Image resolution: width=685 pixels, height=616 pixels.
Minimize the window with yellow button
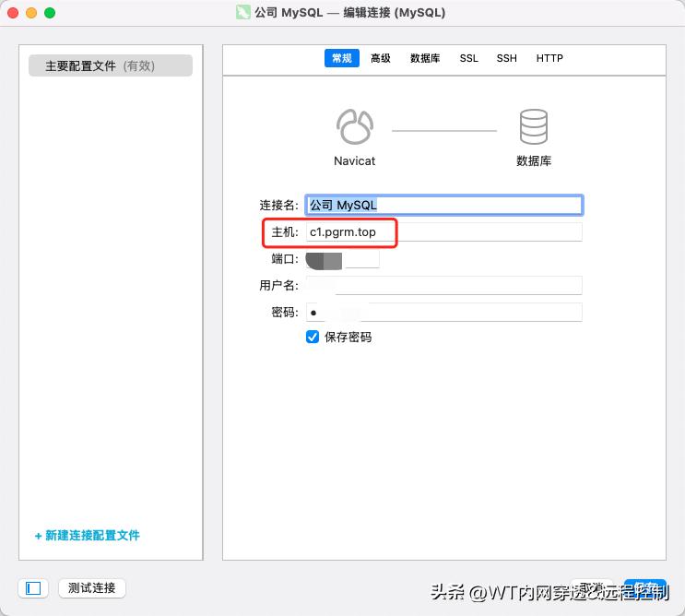(x=31, y=13)
